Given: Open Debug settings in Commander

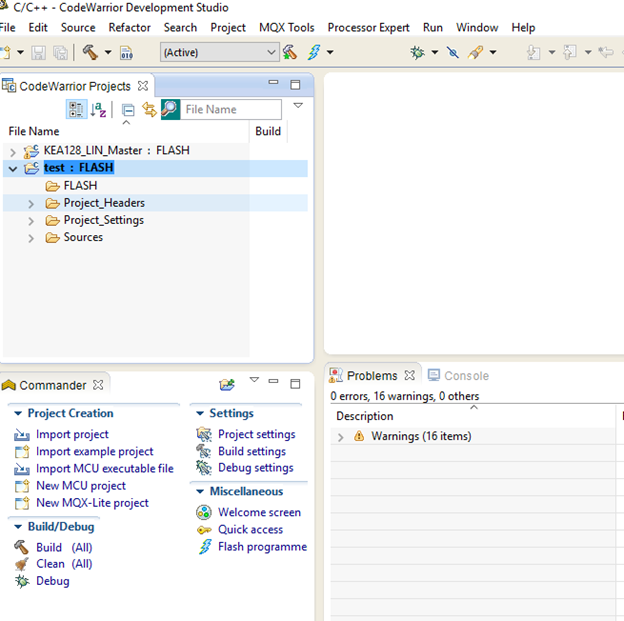Looking at the screenshot, I should [255, 468].
